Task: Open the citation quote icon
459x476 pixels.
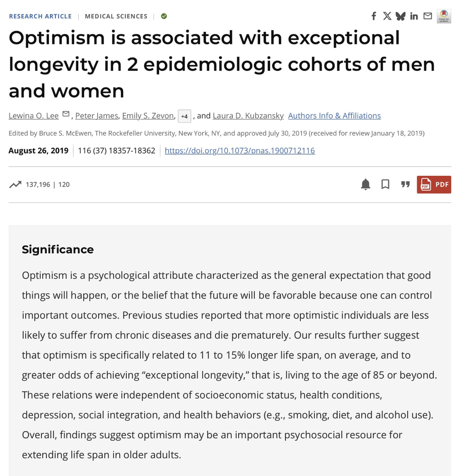Action: 405,185
